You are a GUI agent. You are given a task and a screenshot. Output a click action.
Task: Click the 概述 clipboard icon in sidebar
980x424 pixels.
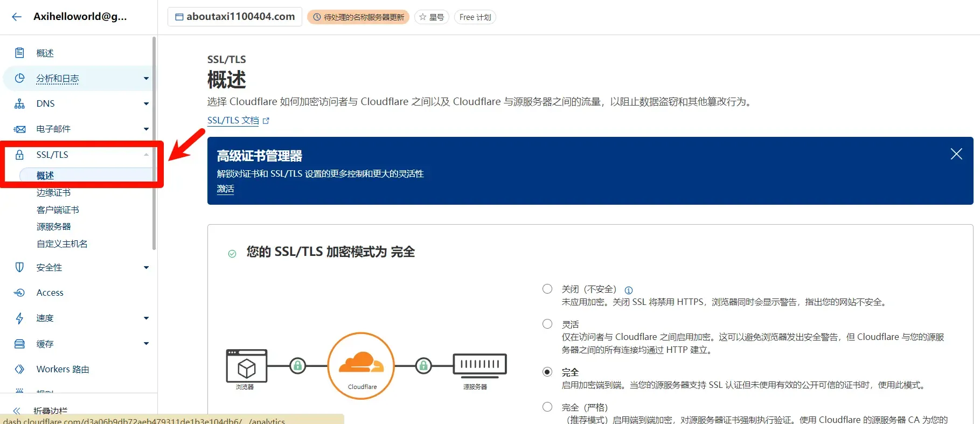(19, 53)
